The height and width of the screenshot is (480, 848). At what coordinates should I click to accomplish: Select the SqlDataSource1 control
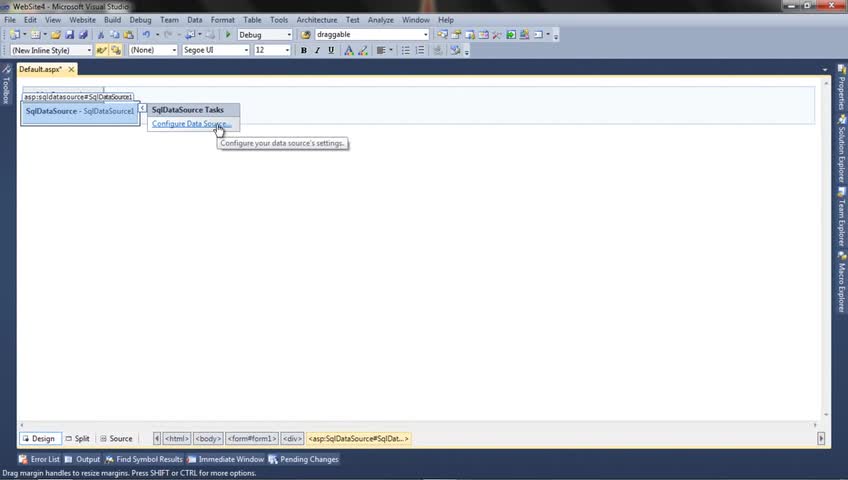(x=80, y=113)
